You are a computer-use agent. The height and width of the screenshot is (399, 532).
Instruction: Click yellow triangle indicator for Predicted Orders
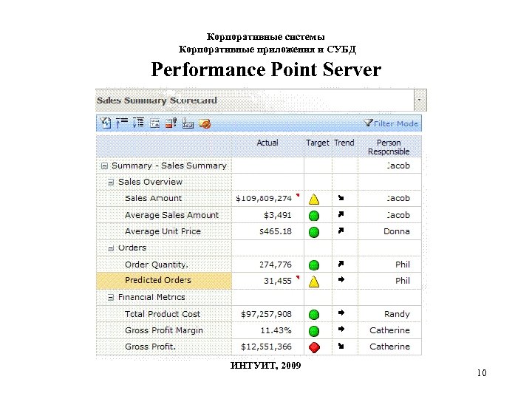(x=314, y=282)
